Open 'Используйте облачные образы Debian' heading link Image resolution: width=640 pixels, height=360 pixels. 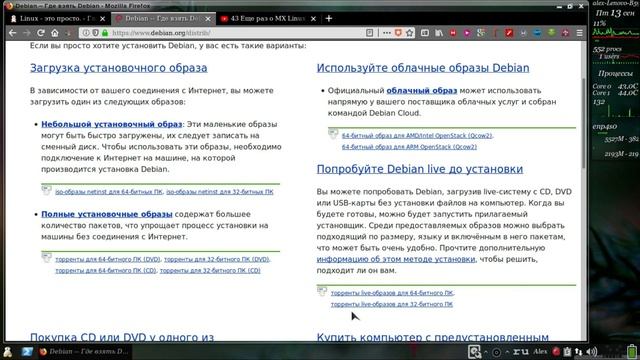[423, 68]
